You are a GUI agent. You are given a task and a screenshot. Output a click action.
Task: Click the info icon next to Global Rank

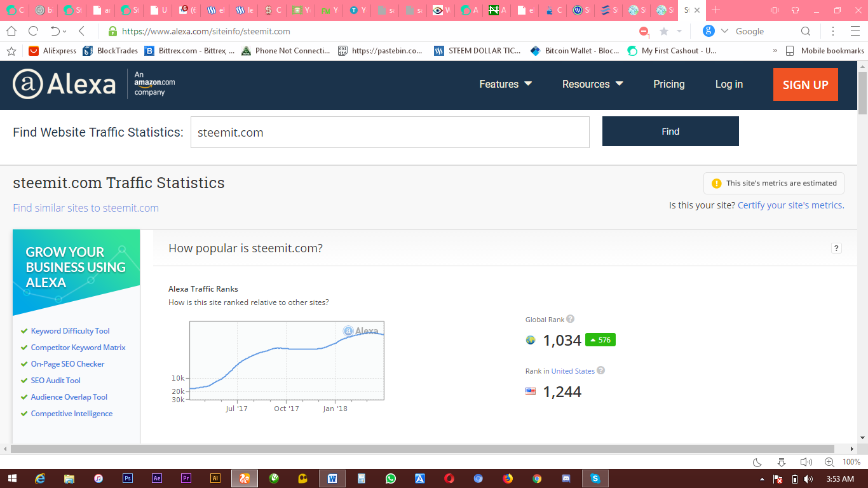pyautogui.click(x=570, y=319)
